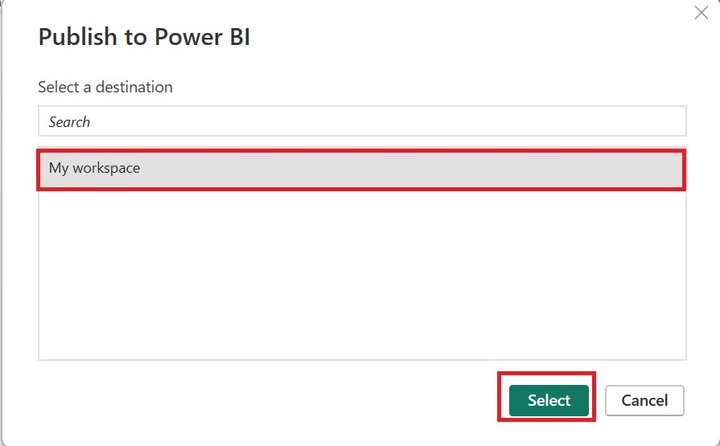Place the cursor in the Search box
The image size is (720, 446).
(x=362, y=121)
